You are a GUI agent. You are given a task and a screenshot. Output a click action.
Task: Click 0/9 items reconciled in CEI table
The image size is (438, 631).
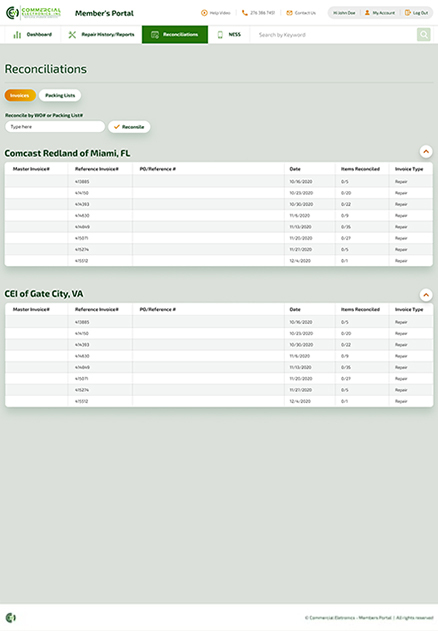[345, 356]
